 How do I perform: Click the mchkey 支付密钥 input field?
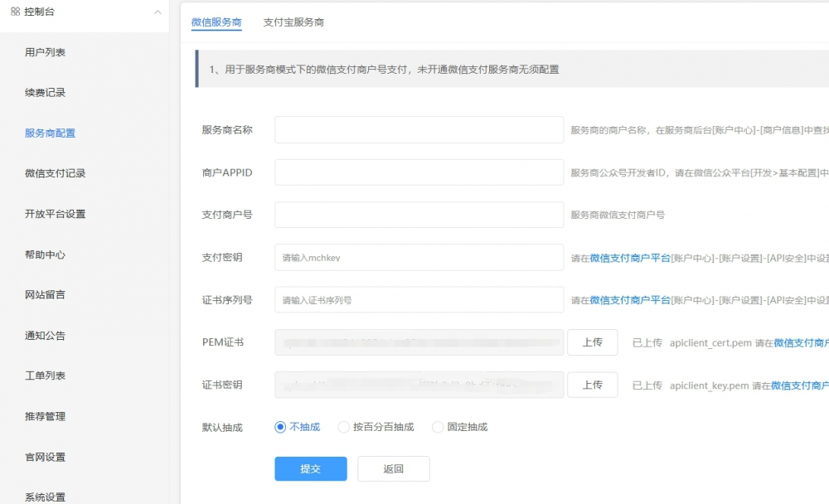(x=419, y=257)
